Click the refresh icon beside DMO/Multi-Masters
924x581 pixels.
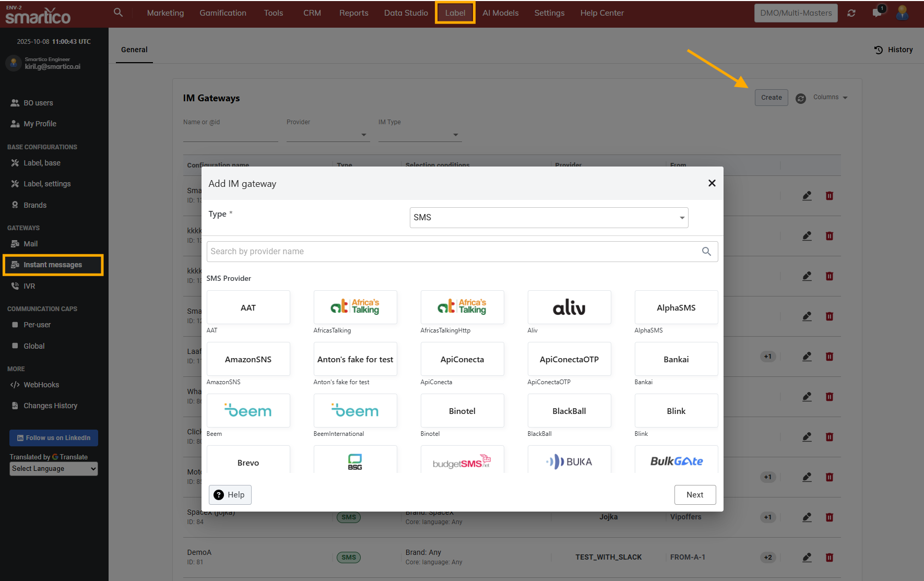[x=851, y=13]
